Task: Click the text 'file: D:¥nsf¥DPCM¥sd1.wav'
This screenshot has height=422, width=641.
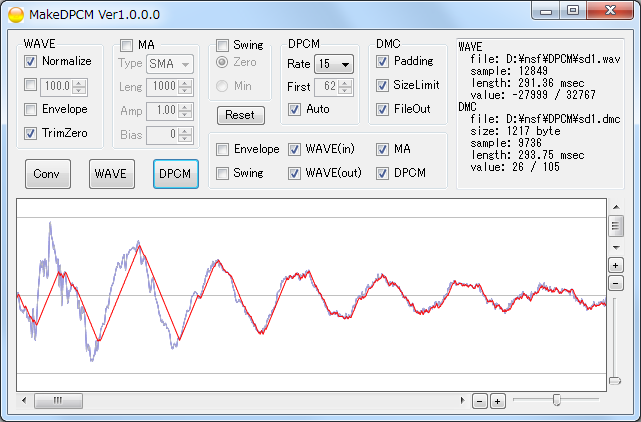Action: (545, 59)
